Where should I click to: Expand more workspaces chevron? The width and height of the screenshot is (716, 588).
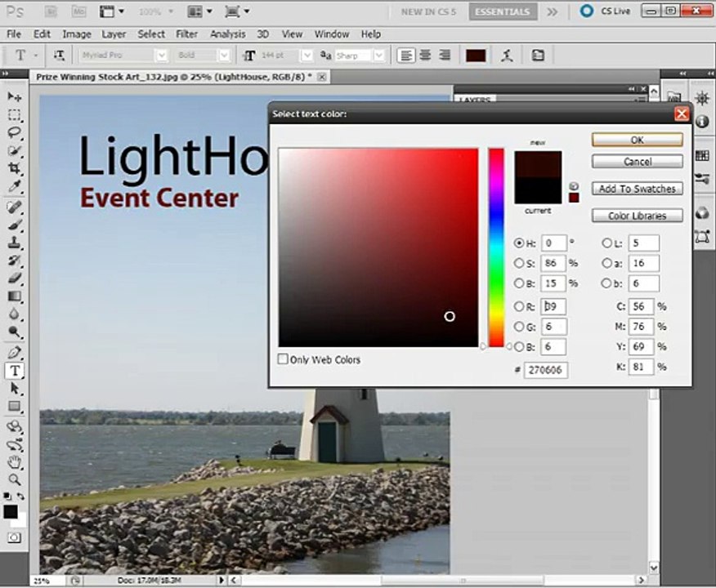(x=552, y=12)
